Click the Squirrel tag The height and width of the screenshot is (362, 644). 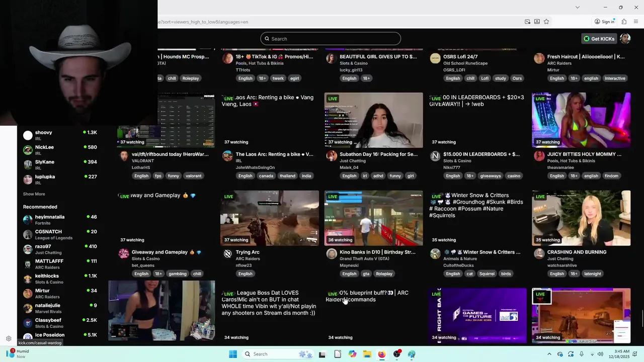click(x=487, y=274)
